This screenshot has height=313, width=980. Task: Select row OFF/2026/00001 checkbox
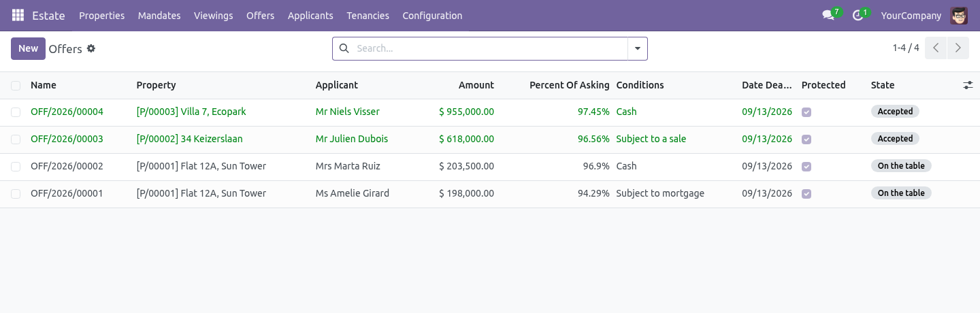pyautogui.click(x=16, y=193)
